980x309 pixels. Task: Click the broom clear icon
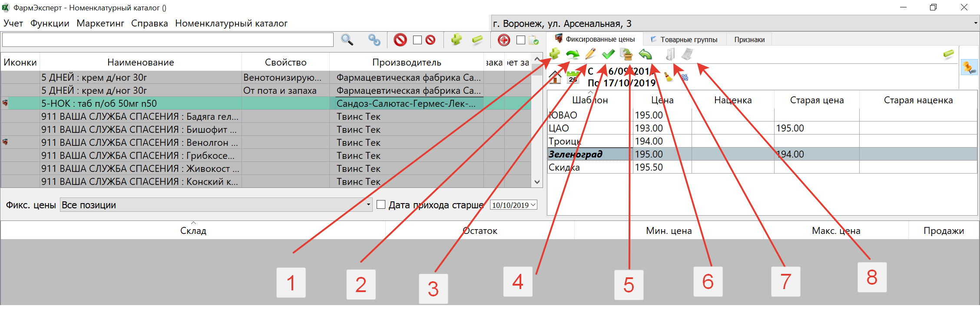669,77
